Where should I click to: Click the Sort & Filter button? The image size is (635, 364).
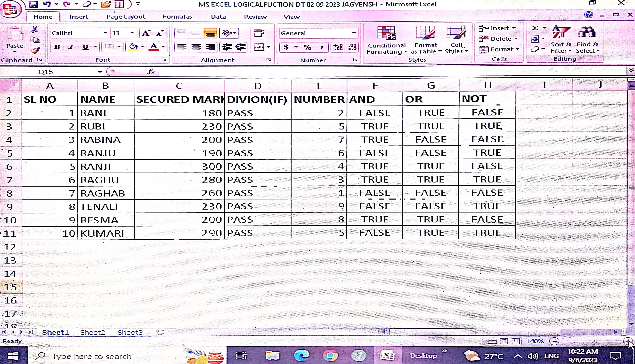pos(561,40)
